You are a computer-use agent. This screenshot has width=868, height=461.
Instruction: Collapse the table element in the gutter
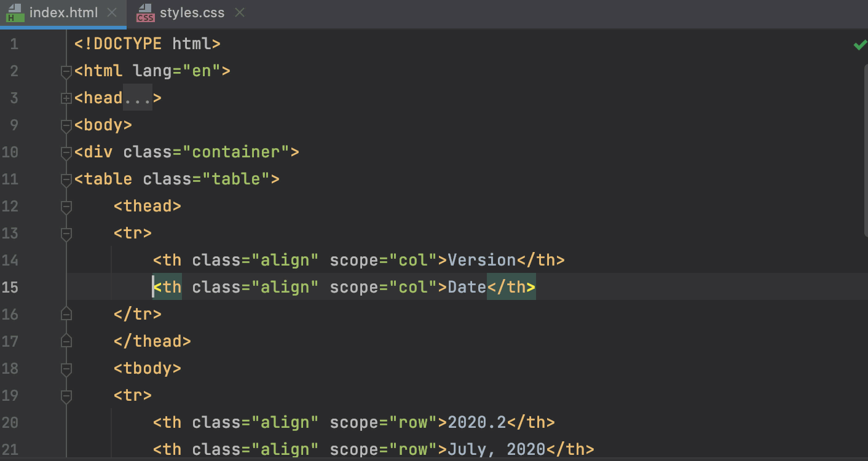[x=66, y=179]
